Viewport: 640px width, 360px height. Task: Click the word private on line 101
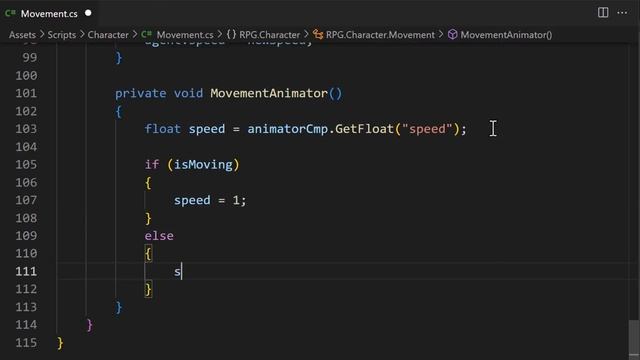coord(140,93)
